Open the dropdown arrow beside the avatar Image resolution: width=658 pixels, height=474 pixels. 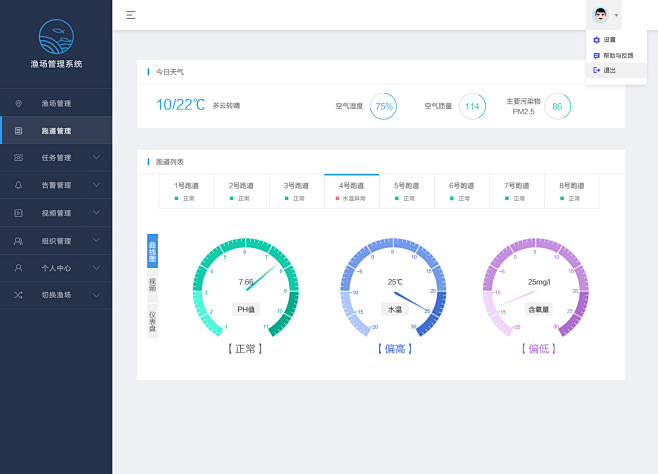[617, 16]
